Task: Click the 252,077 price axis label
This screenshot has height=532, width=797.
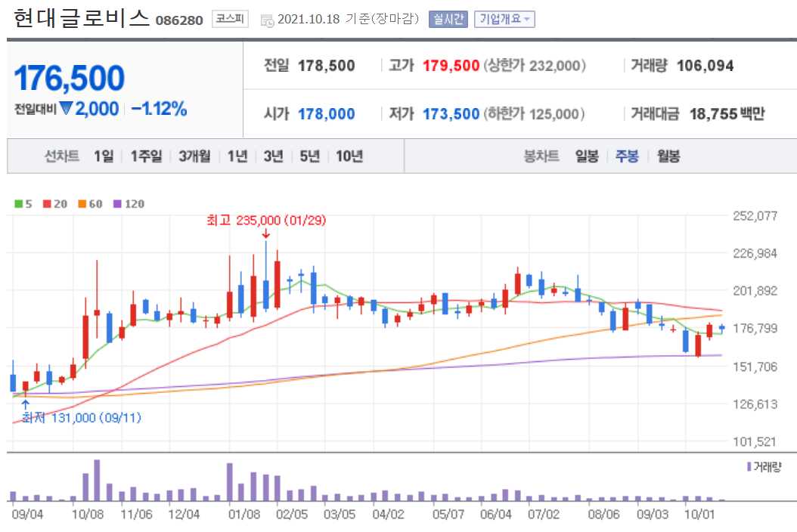Action: coord(755,215)
